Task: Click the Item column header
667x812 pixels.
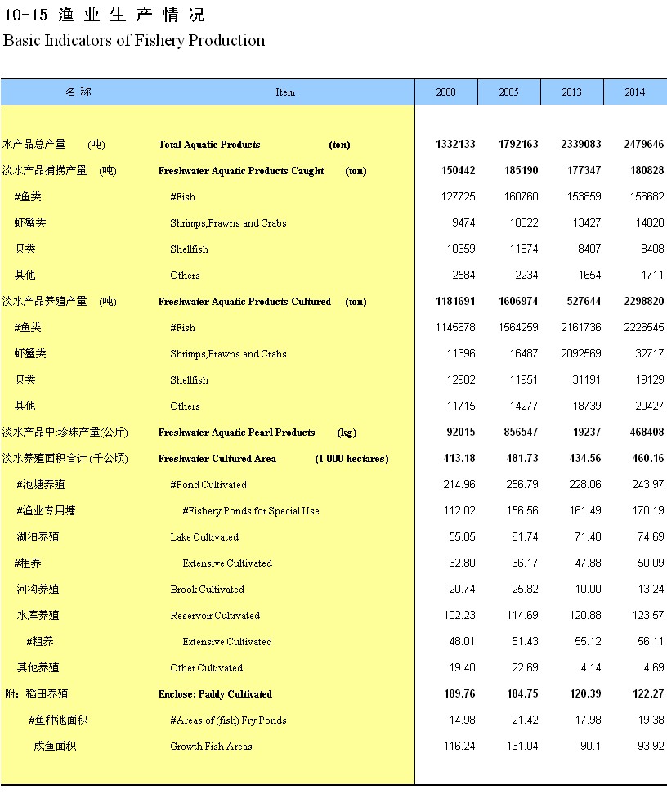Action: pyautogui.click(x=285, y=92)
